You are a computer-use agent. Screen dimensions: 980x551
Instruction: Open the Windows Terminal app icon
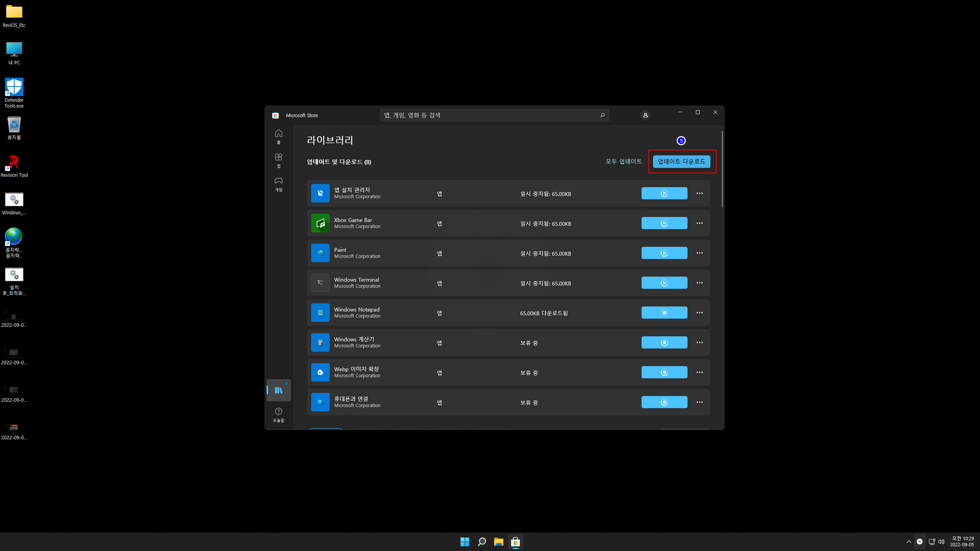(320, 283)
